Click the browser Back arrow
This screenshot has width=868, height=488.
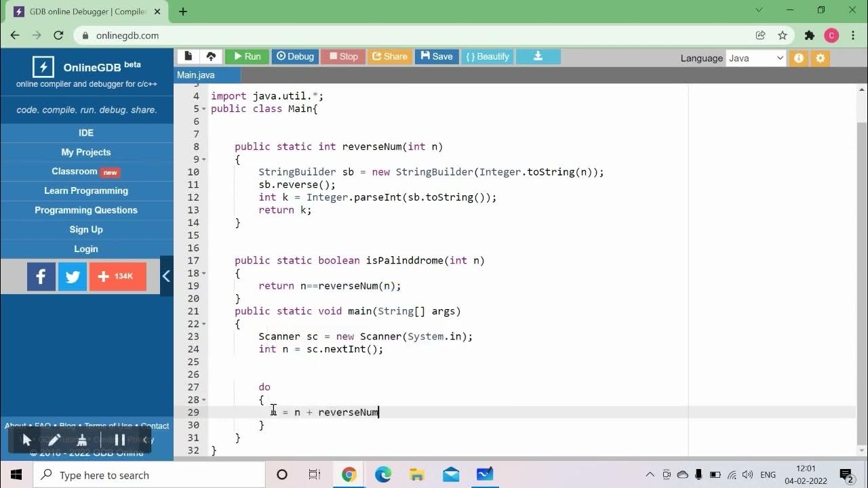(x=15, y=35)
